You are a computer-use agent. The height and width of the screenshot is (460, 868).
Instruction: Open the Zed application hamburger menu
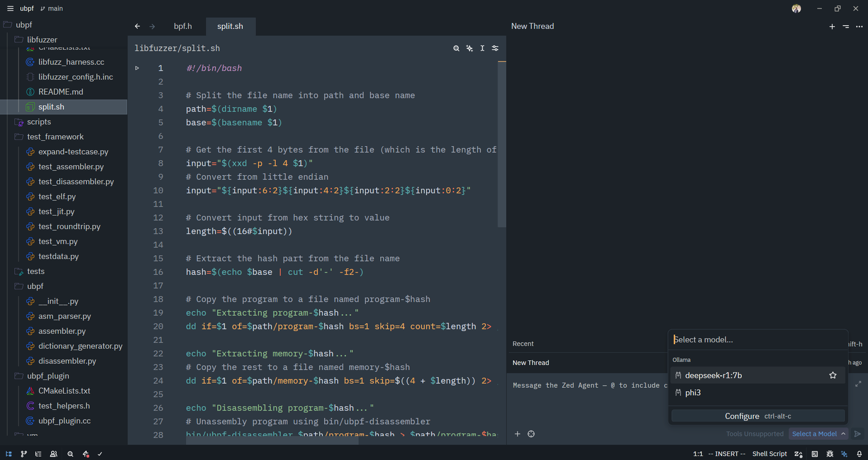coord(10,8)
